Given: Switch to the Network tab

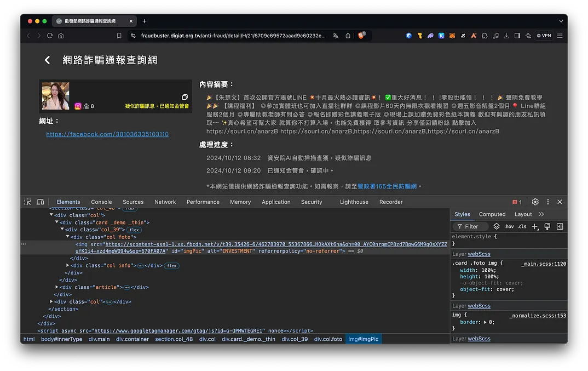Looking at the screenshot, I should (165, 202).
